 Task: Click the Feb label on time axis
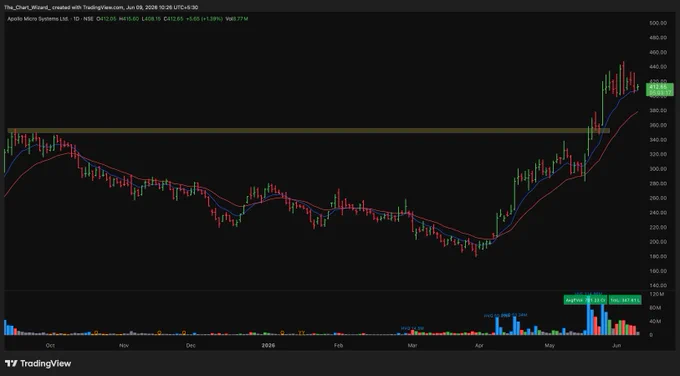[339, 346]
